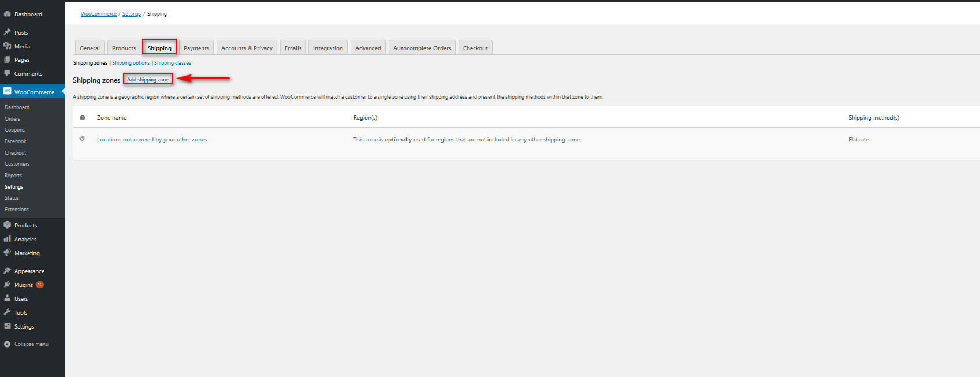Click the Users person icon
The image size is (980, 377).
point(8,298)
